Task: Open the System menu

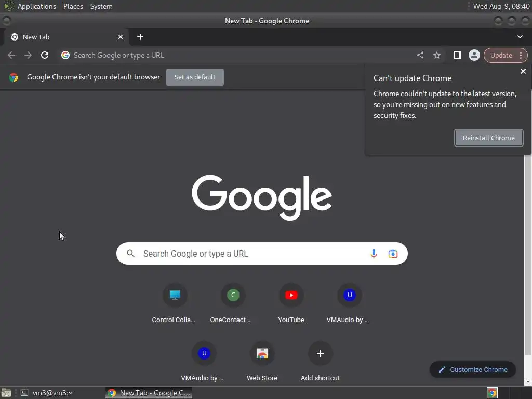Action: (x=101, y=6)
